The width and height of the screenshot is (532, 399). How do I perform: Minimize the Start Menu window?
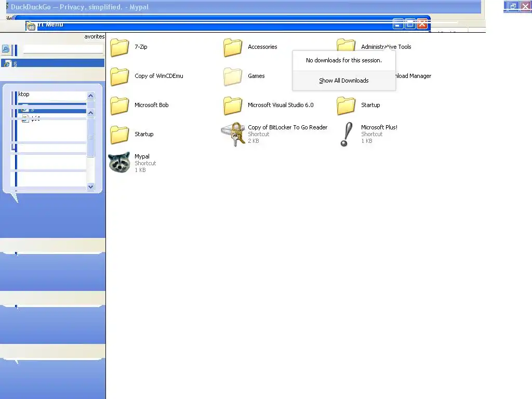point(398,24)
